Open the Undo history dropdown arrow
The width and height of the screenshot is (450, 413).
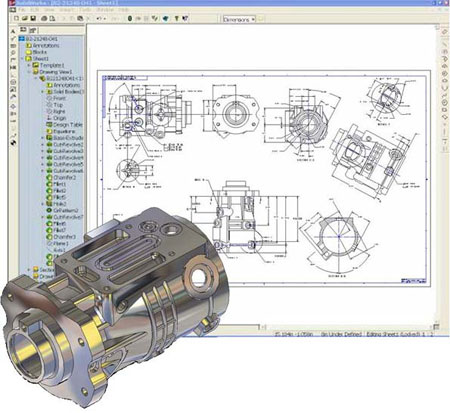point(105,19)
